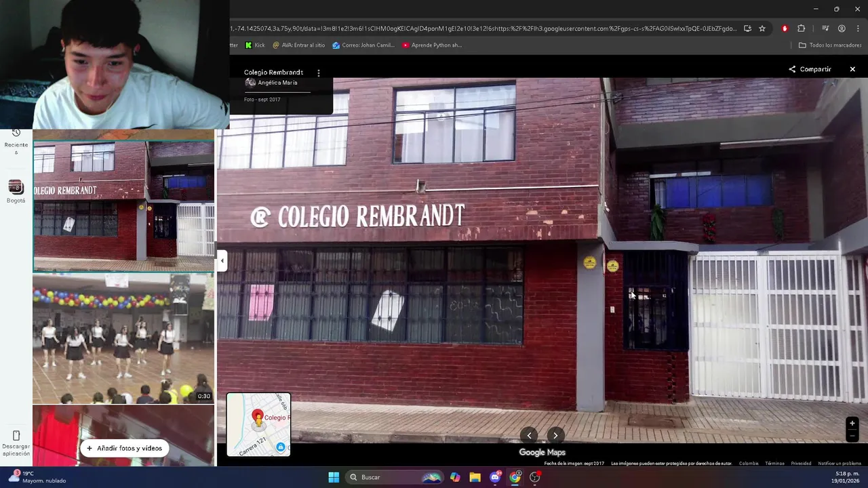Select the Colegio Rembrandt facade thumbnail
The width and height of the screenshot is (868, 488).
click(x=123, y=207)
